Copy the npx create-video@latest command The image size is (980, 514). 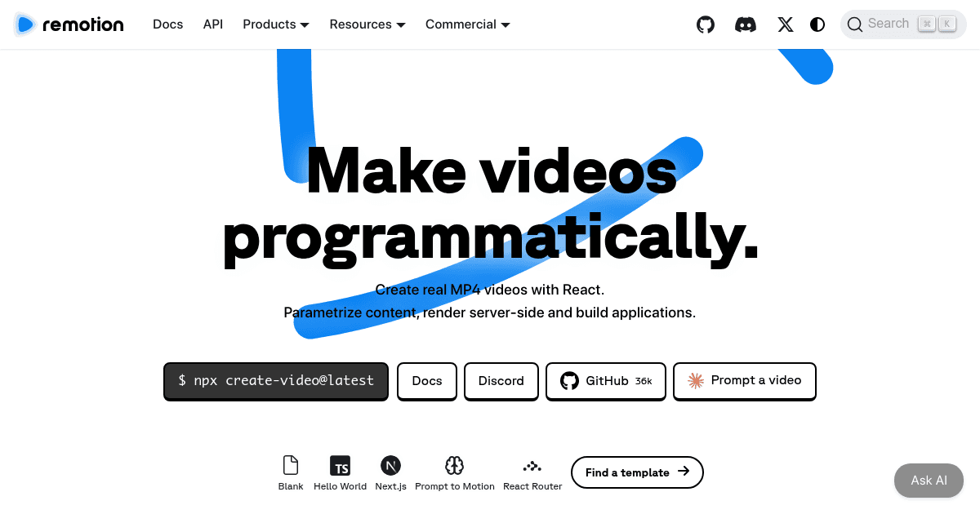click(276, 381)
